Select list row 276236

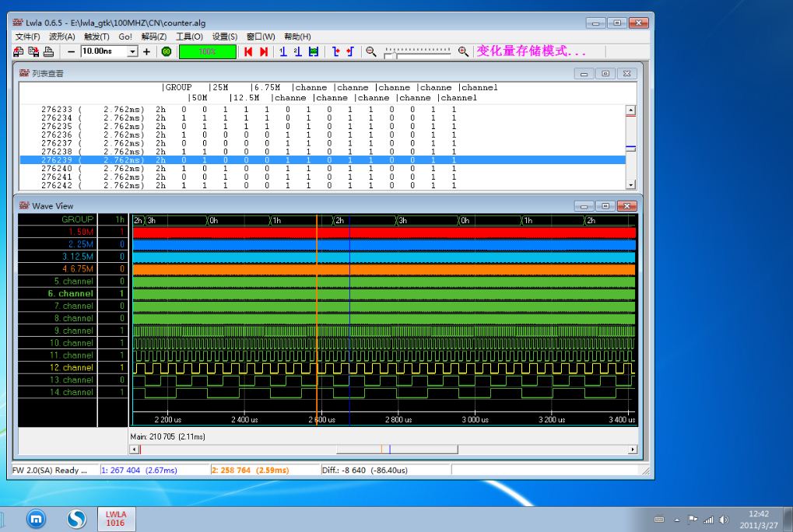56,135
